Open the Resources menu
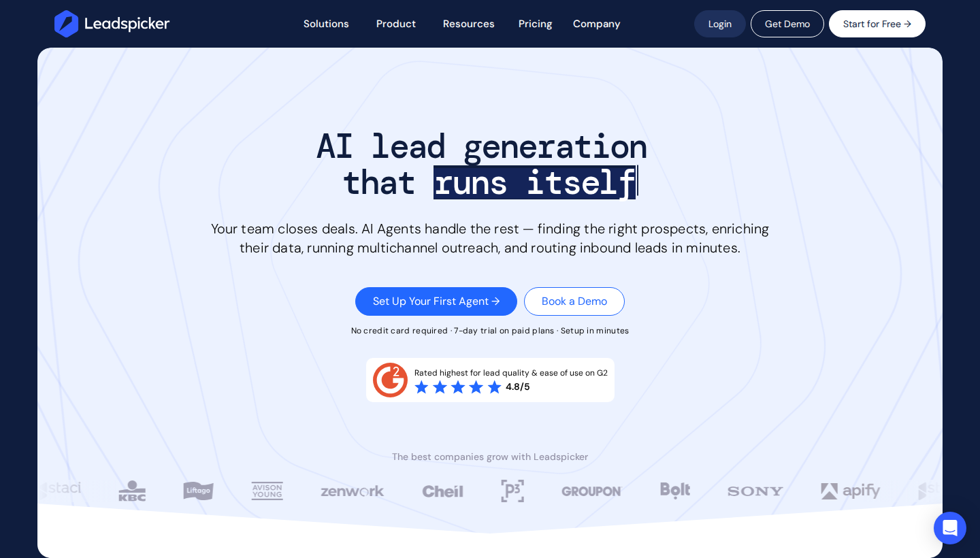This screenshot has height=558, width=980. click(x=469, y=24)
